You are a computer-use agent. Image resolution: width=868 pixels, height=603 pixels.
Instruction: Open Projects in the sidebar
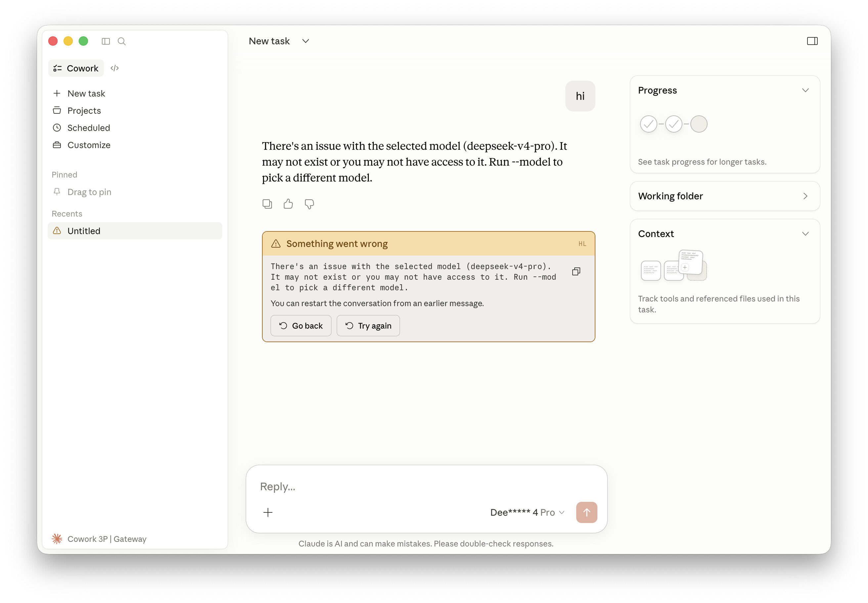pos(134,111)
